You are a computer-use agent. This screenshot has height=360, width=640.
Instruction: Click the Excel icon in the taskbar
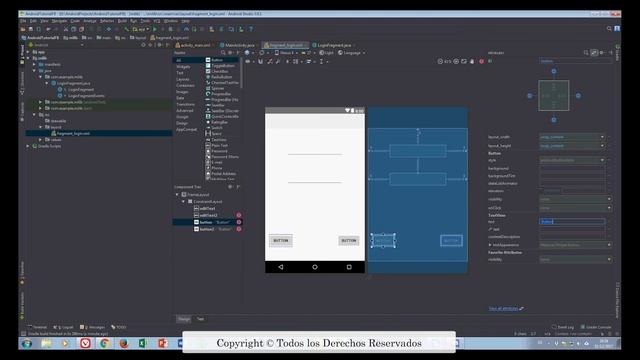click(143, 343)
